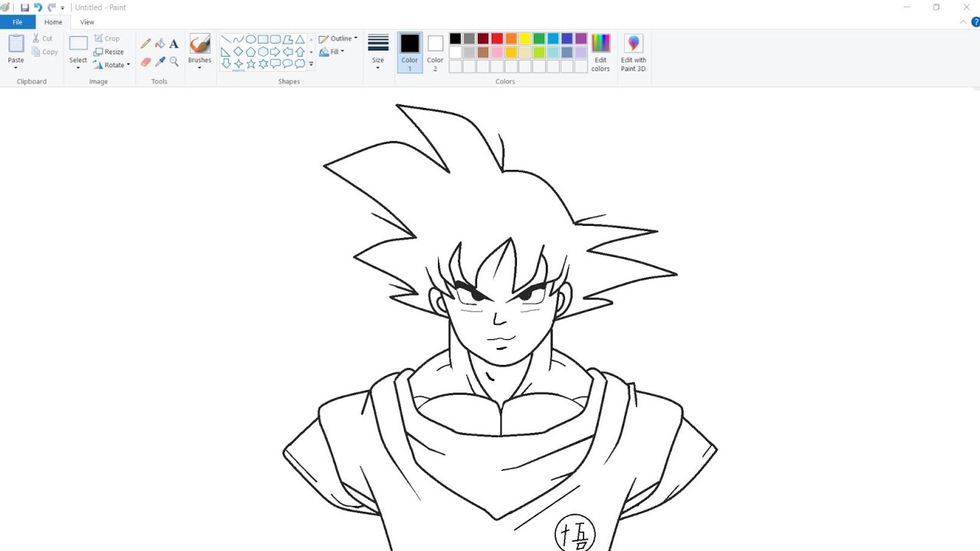
Task: Click the first empty custom color slot
Action: (x=456, y=67)
